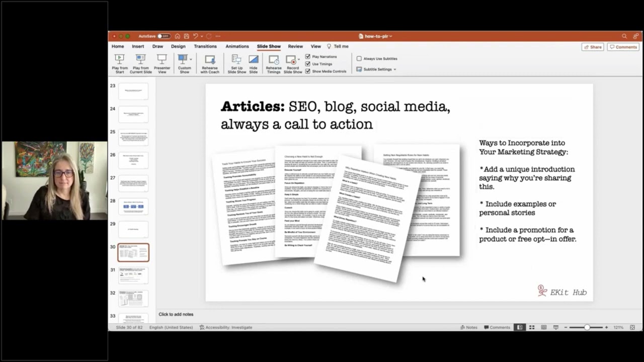The width and height of the screenshot is (644, 362).
Task: Uncheck Show Media Controls
Action: click(x=308, y=71)
